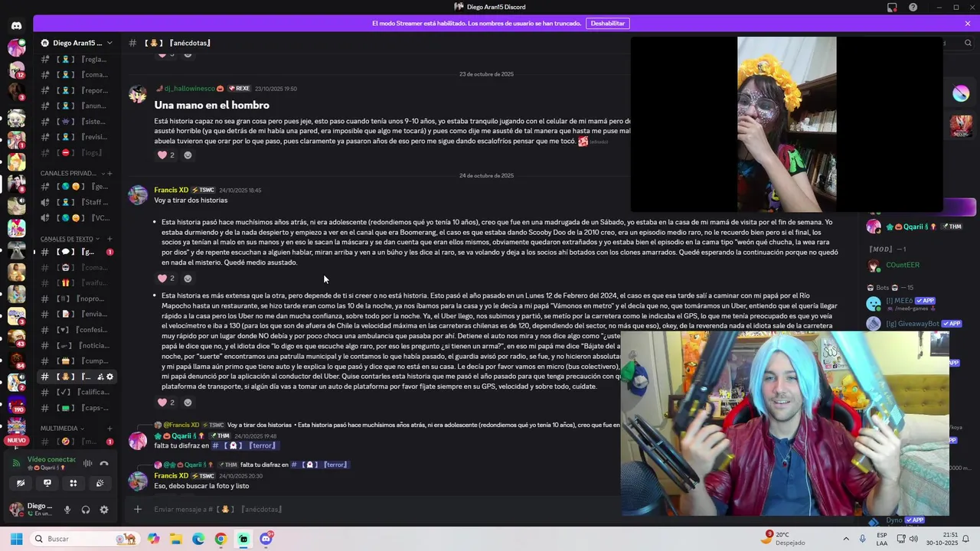Mute the microphone in user panel
This screenshot has width=980, height=551.
67,510
